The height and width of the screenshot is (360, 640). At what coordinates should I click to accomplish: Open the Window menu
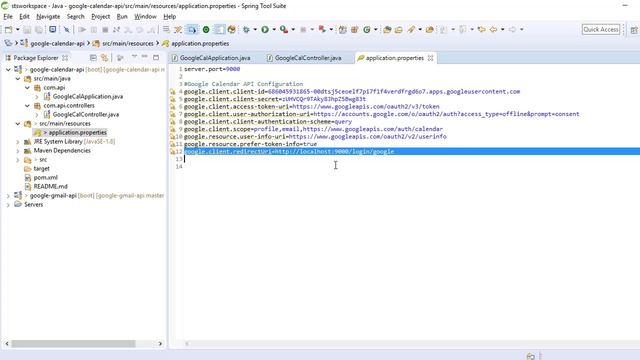pos(145,16)
